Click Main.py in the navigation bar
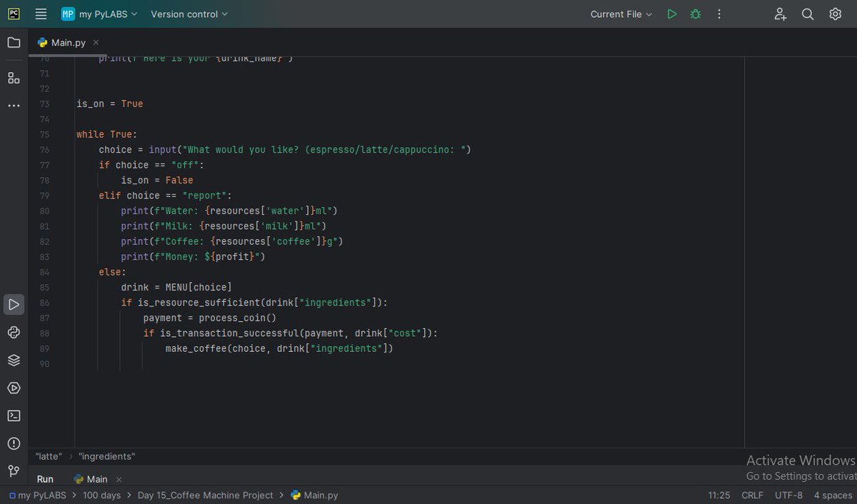Screen dimensions: 857x504 [314, 495]
